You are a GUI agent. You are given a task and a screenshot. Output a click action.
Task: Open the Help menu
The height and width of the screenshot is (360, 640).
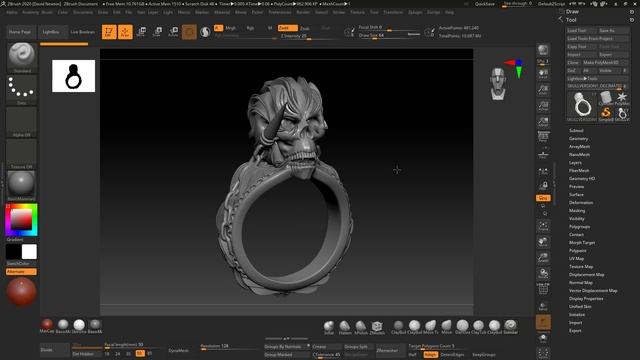tap(449, 12)
